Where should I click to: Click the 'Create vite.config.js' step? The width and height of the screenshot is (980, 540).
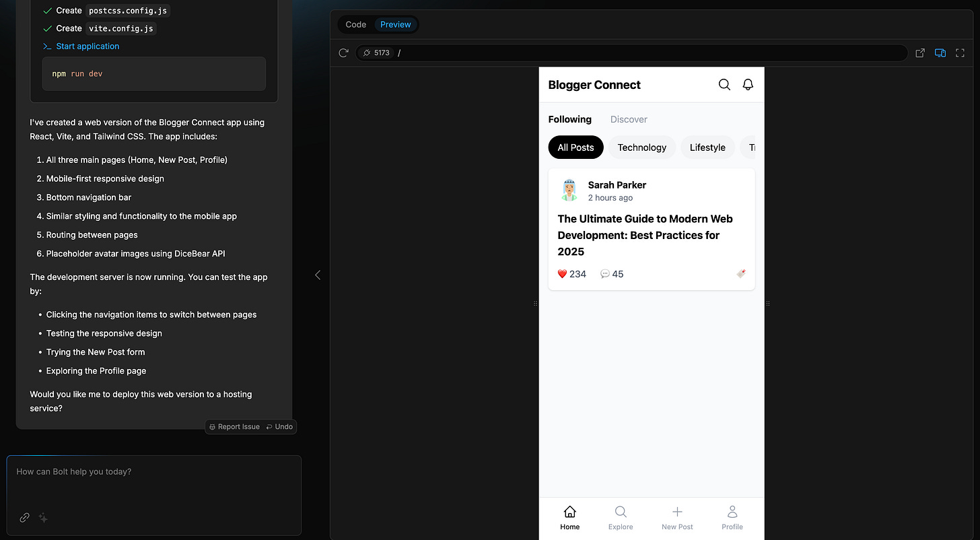[100, 28]
